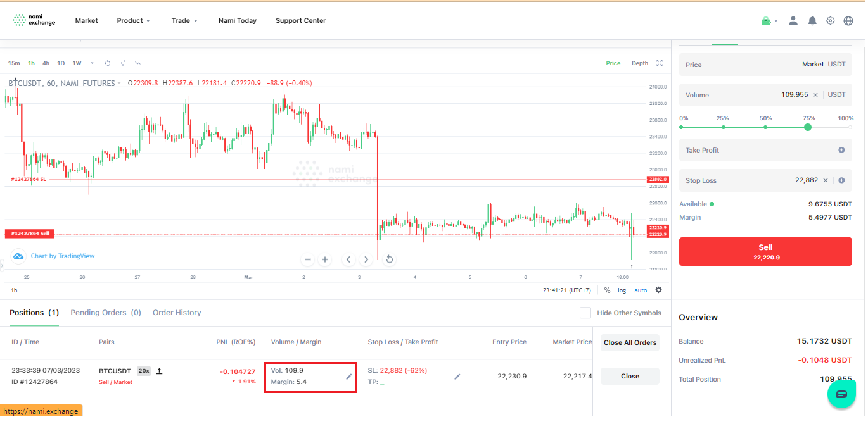The image size is (868, 424).
Task: Open the header settings gear
Action: (831, 21)
